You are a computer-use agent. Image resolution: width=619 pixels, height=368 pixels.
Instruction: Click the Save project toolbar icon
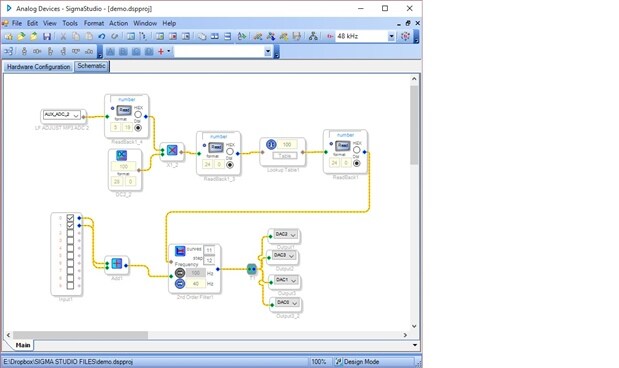pyautogui.click(x=47, y=37)
